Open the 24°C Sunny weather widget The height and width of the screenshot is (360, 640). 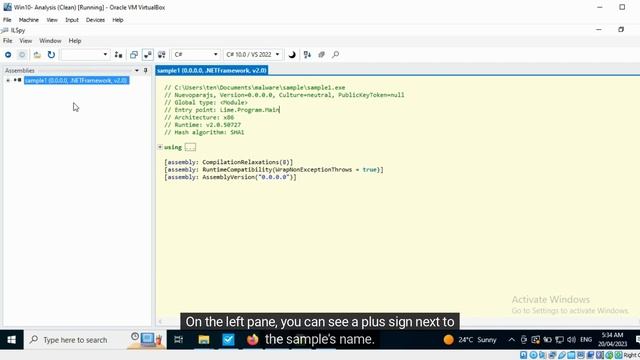click(470, 340)
